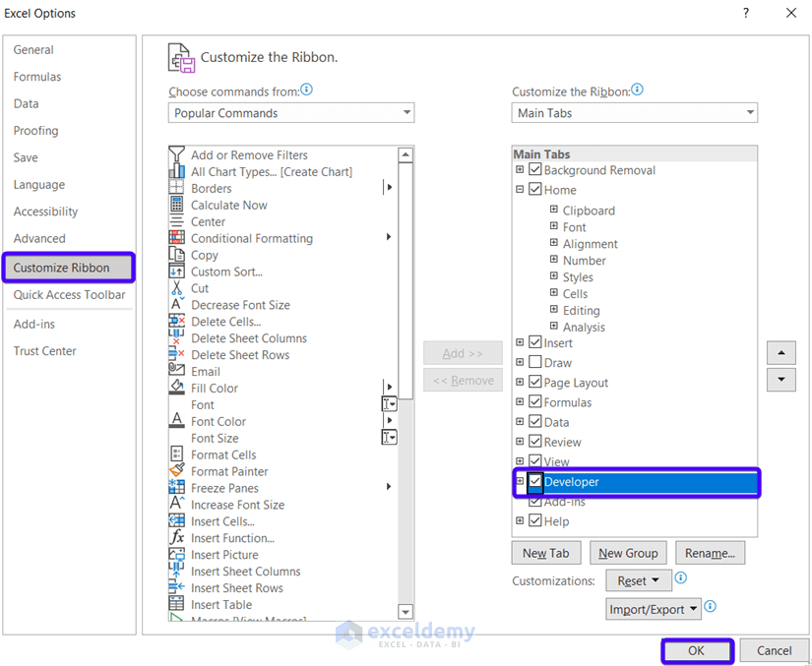Click OK to confirm ribbon changes
The width and height of the screenshot is (812, 666).
pyautogui.click(x=696, y=651)
